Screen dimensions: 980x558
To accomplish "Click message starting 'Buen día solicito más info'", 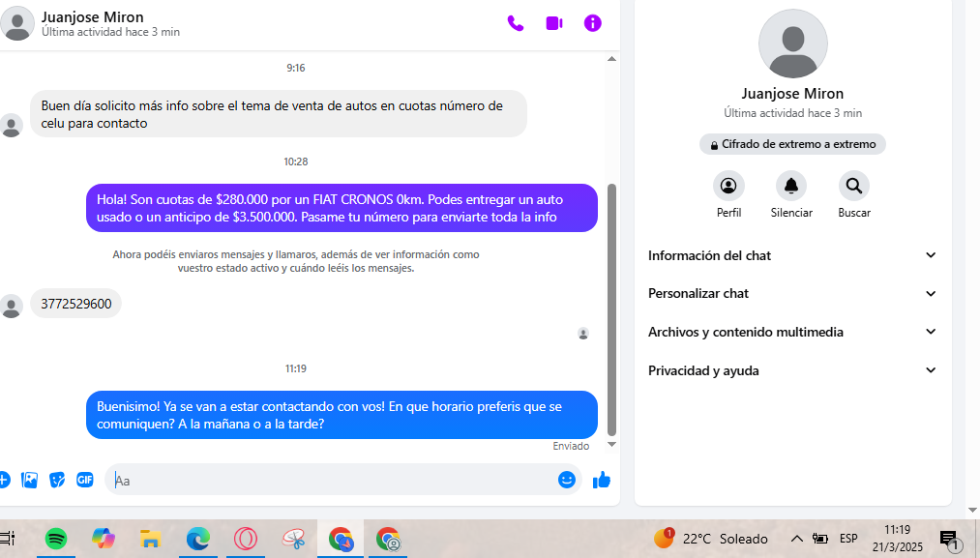I will (x=278, y=114).
